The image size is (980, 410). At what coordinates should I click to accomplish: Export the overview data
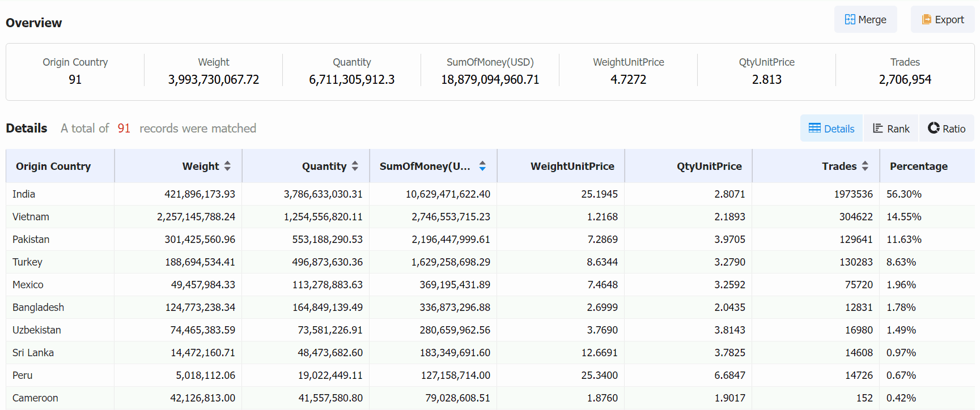pos(943,19)
